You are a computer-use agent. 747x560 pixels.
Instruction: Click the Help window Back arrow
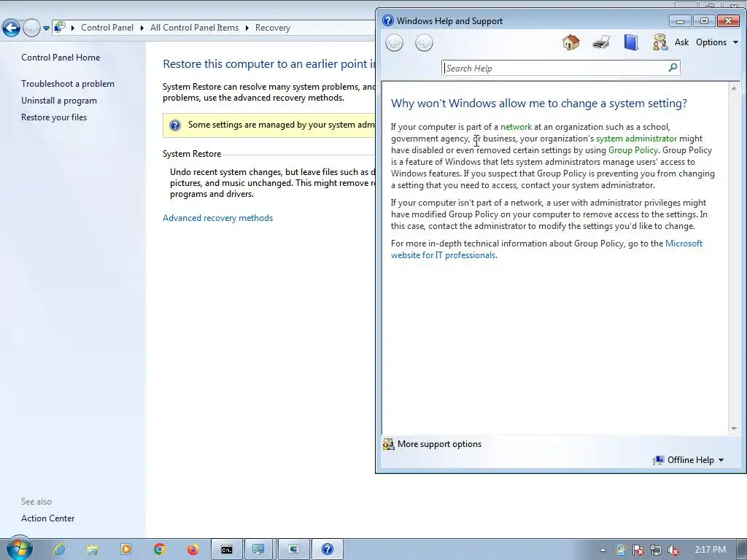pyautogui.click(x=394, y=43)
